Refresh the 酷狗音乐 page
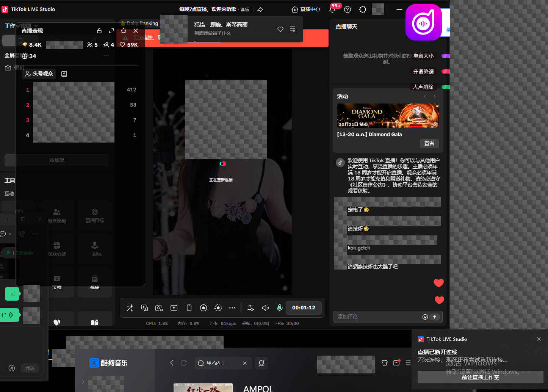548x392 pixels. click(184, 363)
